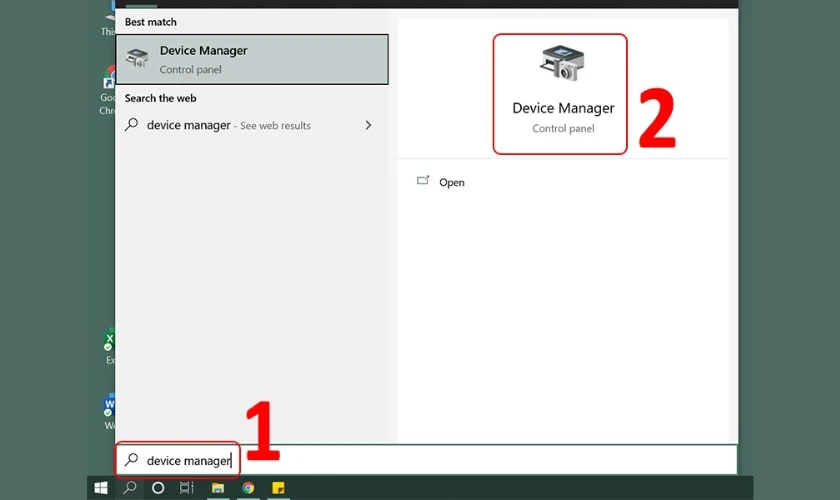The height and width of the screenshot is (500, 840).
Task: Click the 'Device Manager' title in the preview pane
Action: click(563, 108)
